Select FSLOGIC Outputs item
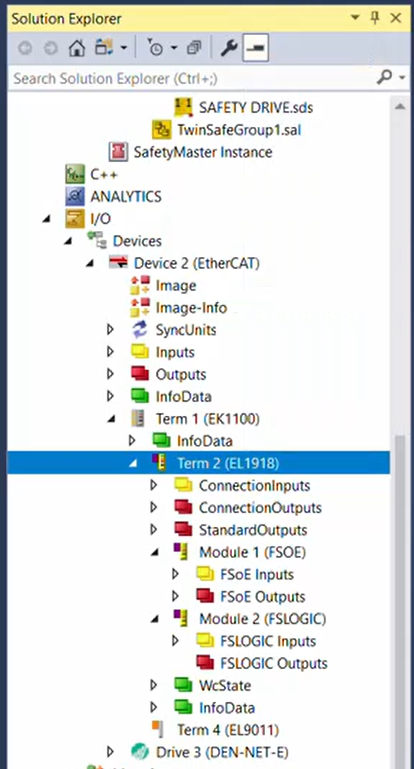This screenshot has width=414, height=769. click(x=274, y=663)
